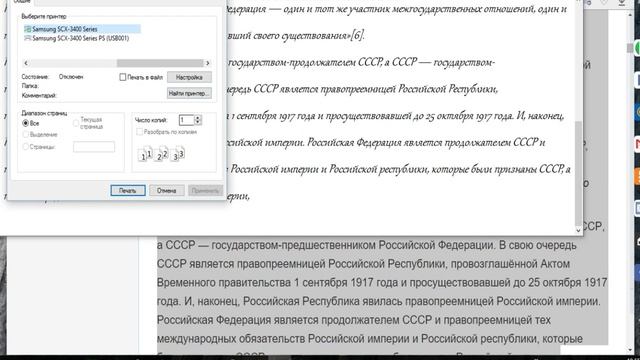This screenshot has height=360, width=640.
Task: Select the 'Текущая страница' radio option
Action: click(x=76, y=123)
